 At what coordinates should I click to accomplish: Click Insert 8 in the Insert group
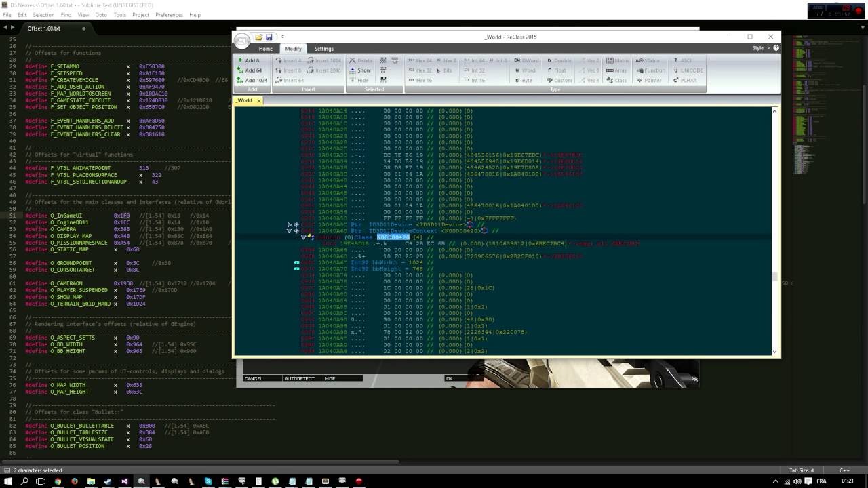[288, 70]
